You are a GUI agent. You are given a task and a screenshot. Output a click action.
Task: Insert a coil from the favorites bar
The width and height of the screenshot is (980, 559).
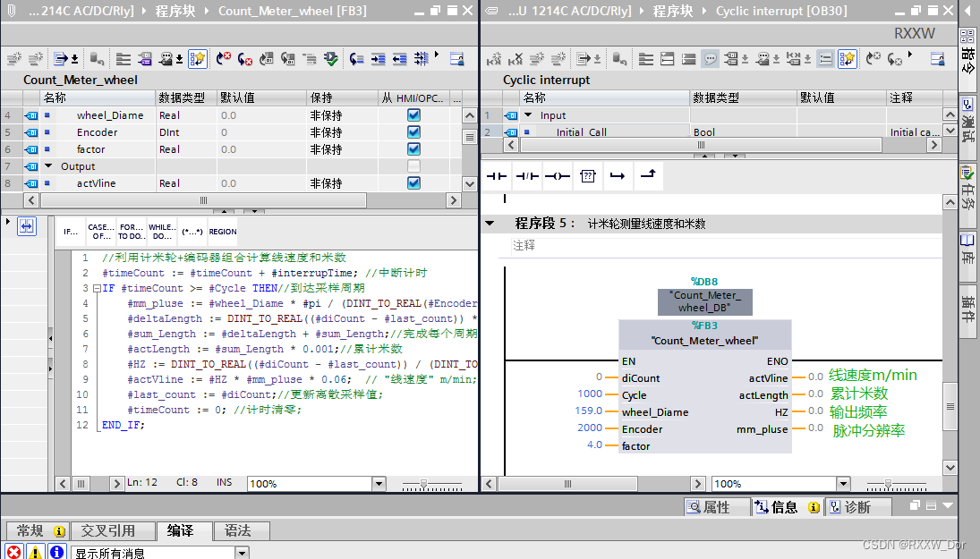pyautogui.click(x=557, y=176)
